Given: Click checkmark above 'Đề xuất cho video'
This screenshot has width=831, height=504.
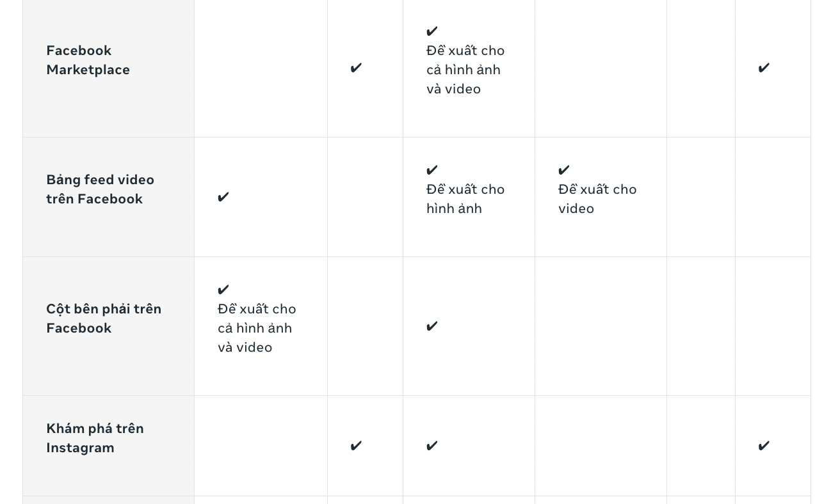Looking at the screenshot, I should [x=564, y=170].
